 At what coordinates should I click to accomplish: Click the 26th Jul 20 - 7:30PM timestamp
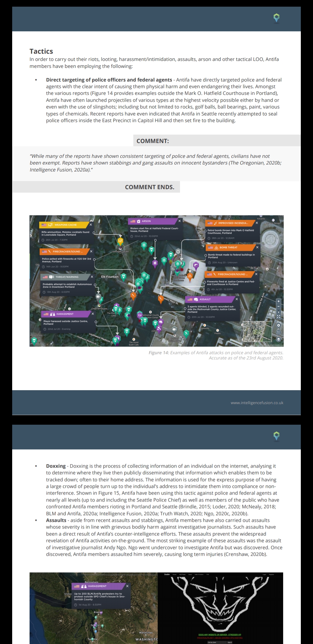point(57,240)
